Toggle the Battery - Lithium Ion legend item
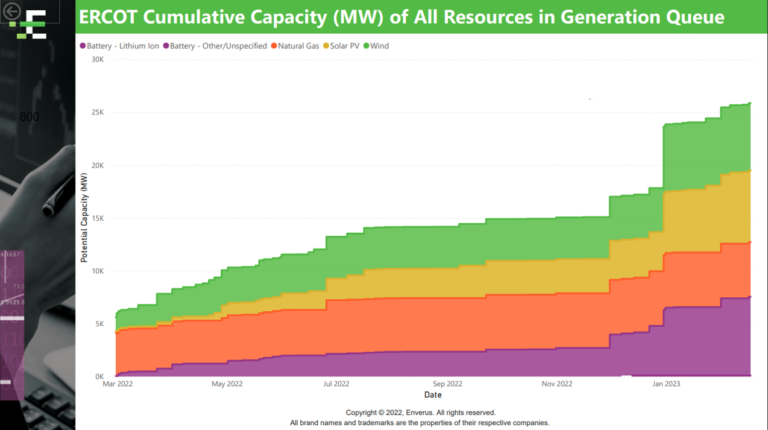The width and height of the screenshot is (768, 430). [x=120, y=46]
